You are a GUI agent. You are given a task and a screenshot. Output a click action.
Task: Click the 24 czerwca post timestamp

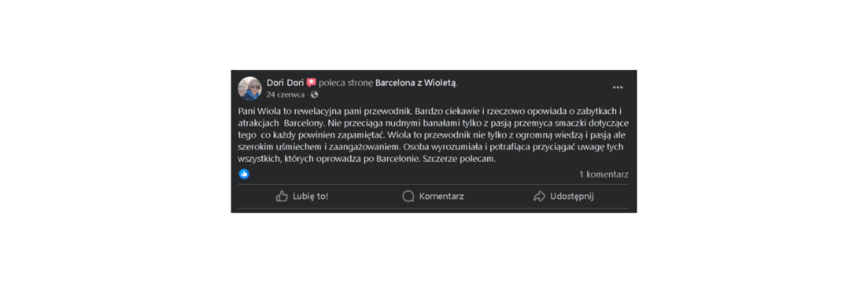point(285,95)
